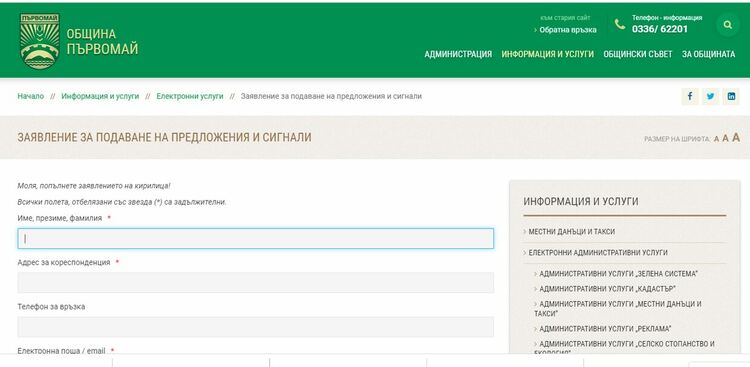Open the Информация и услуги menu
Viewport: 750px width, 367px height.
point(548,54)
